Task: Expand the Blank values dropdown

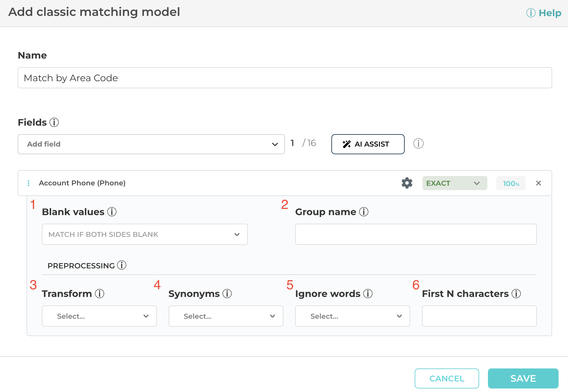Action: tap(145, 234)
